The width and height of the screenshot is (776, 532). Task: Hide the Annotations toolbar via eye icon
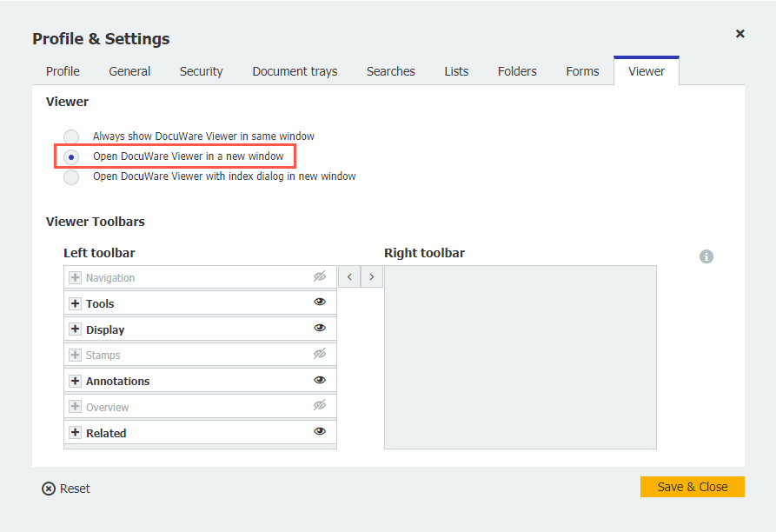[x=320, y=380]
